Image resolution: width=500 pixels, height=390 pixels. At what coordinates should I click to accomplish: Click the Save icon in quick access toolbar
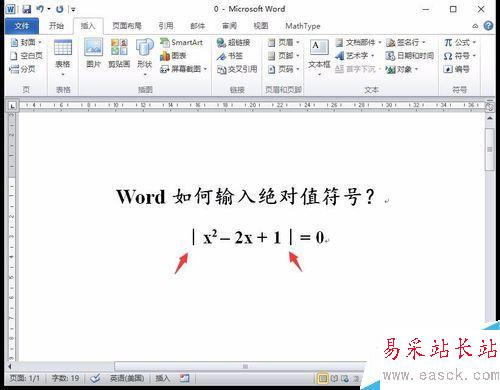click(27, 9)
